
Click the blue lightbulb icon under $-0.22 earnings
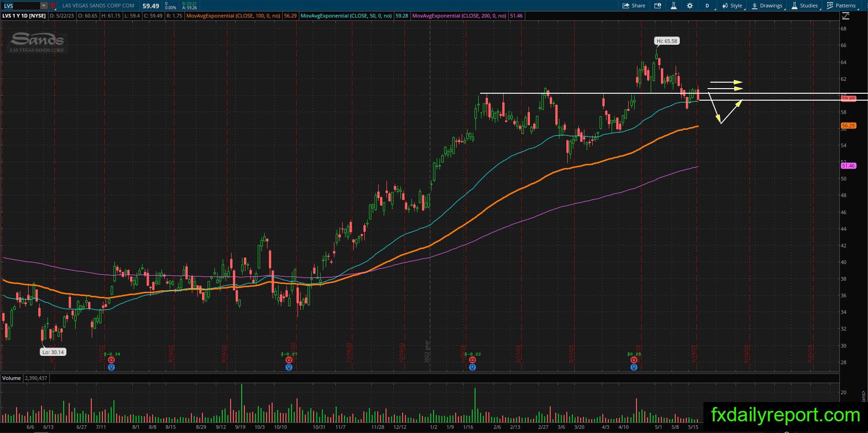coord(472,367)
